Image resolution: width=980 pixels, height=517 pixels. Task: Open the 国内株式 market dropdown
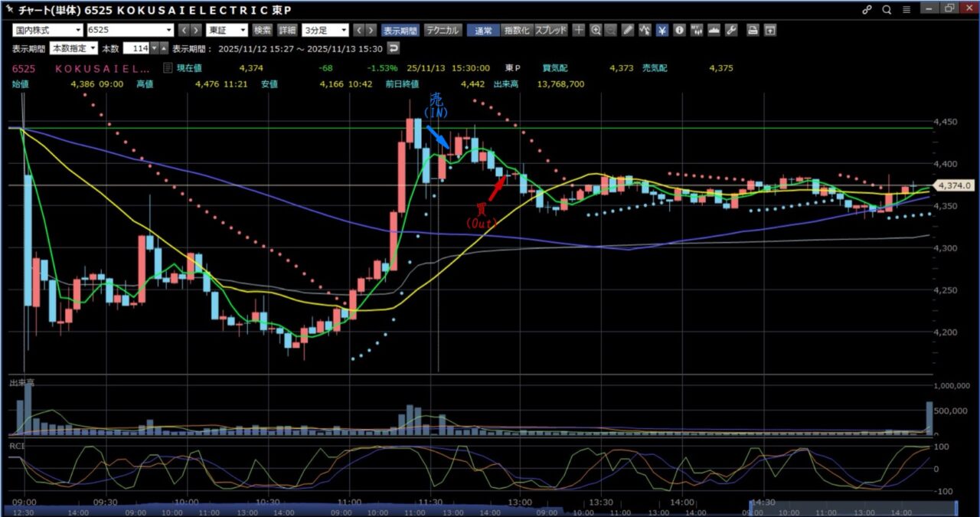pyautogui.click(x=47, y=31)
